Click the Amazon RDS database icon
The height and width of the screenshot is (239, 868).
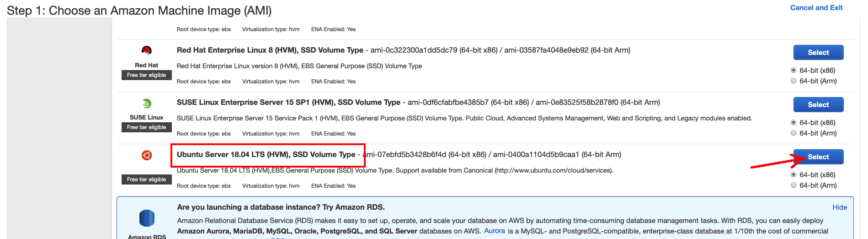tap(147, 218)
